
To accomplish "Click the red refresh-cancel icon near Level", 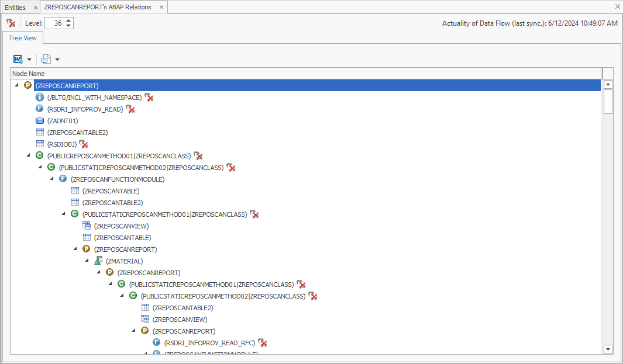I will click(x=11, y=23).
